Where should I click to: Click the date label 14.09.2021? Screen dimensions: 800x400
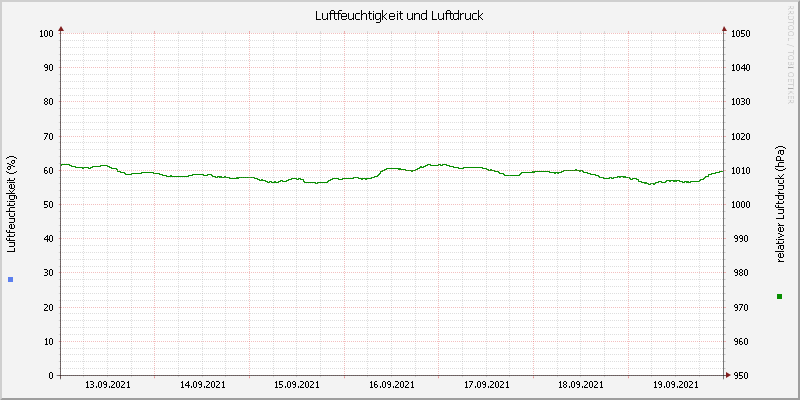pyautogui.click(x=203, y=385)
